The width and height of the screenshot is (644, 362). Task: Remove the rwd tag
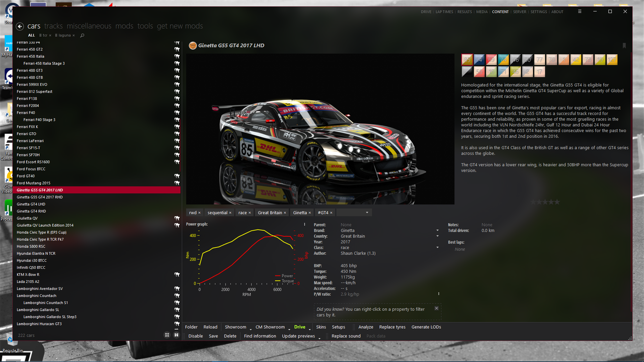199,213
